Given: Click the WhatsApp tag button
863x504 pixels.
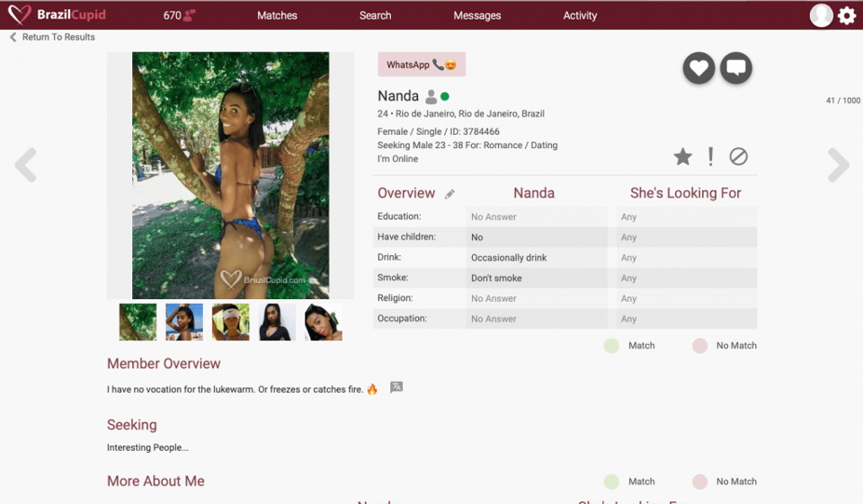Looking at the screenshot, I should (x=422, y=65).
